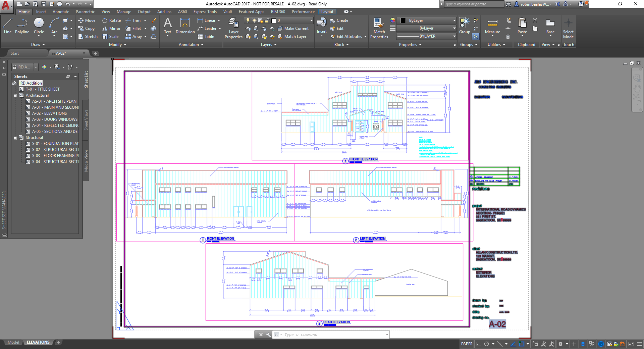Select the Line draw tool
The image size is (644, 349).
click(x=8, y=26)
